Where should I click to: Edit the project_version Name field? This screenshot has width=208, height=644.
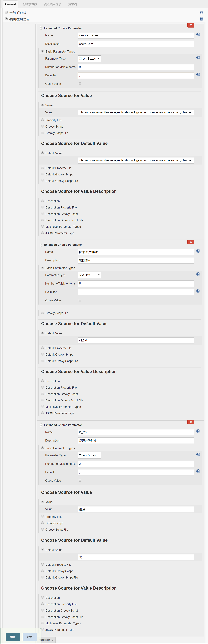tap(136, 252)
